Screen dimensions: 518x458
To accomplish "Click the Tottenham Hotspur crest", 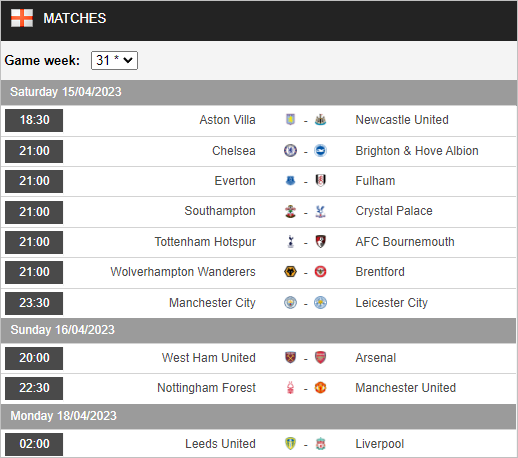I will 290,242.
